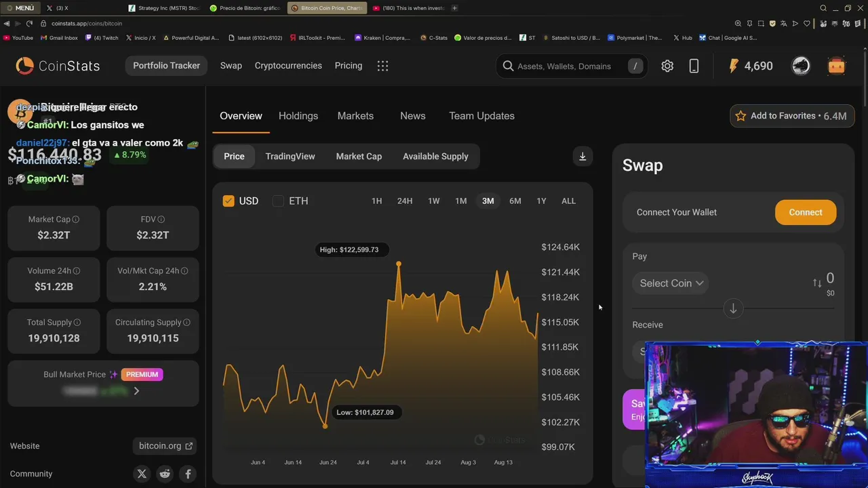Click the download chart icon
This screenshot has height=488, width=868.
coord(583,157)
